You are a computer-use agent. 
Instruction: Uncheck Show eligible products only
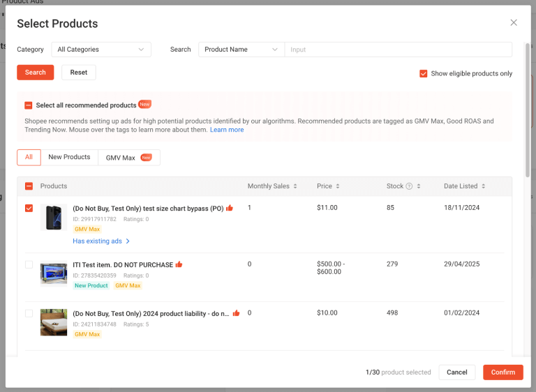point(423,73)
